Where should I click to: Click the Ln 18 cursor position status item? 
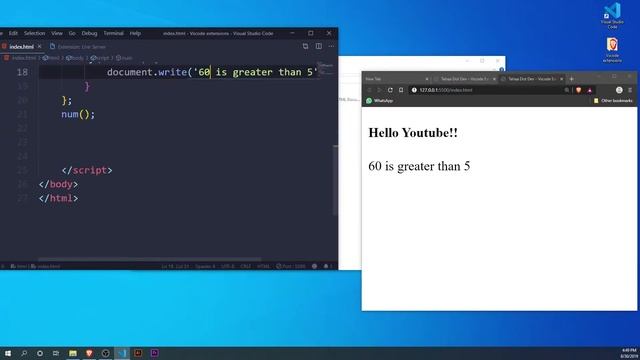[176, 266]
